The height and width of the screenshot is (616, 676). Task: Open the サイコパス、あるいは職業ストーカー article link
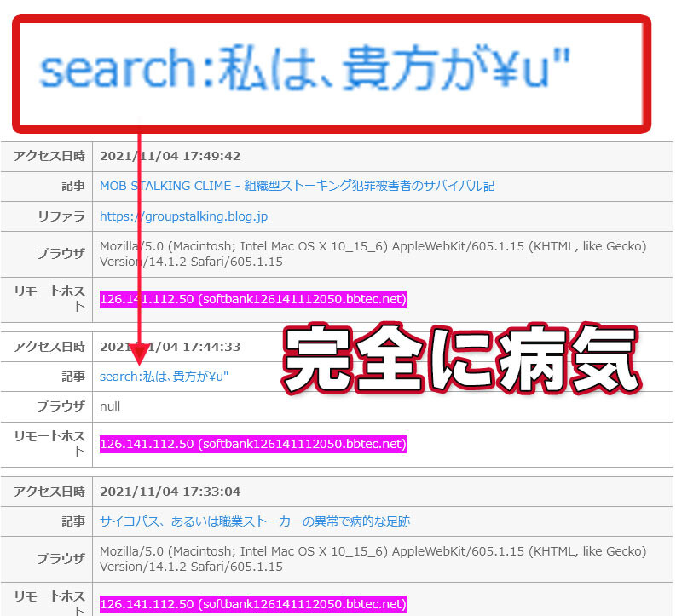pyautogui.click(x=255, y=521)
